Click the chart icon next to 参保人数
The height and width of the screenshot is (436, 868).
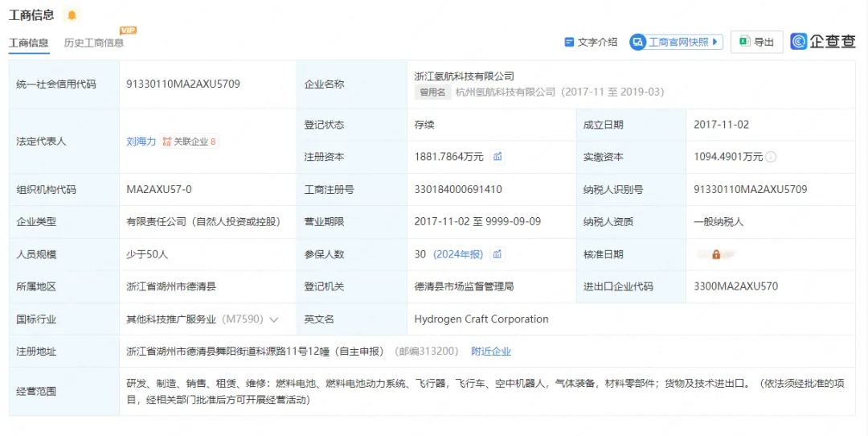click(x=497, y=254)
